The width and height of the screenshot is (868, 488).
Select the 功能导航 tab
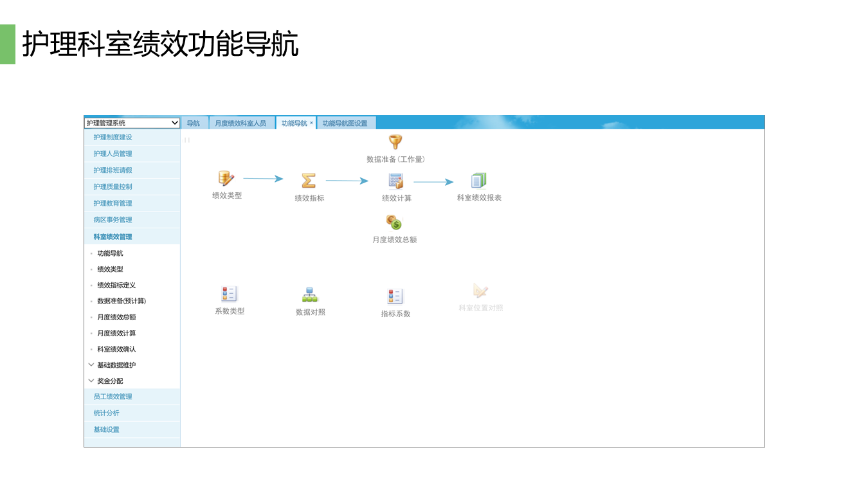tap(294, 123)
